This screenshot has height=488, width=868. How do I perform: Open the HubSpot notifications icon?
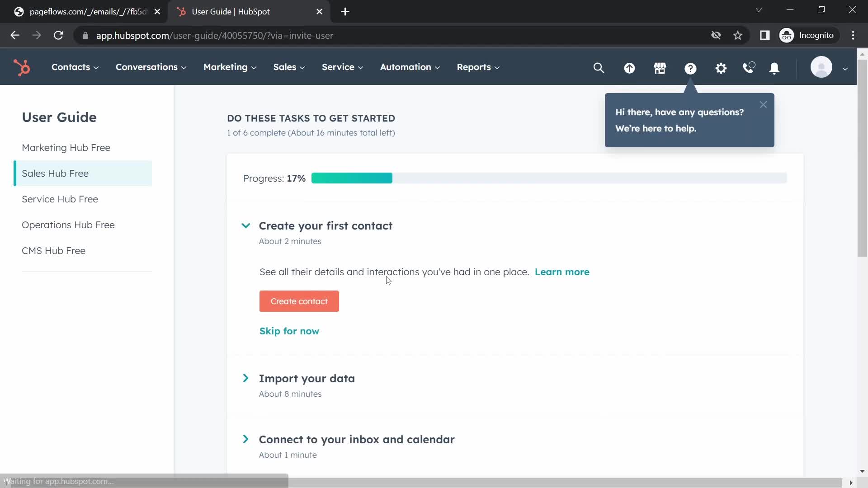(775, 67)
